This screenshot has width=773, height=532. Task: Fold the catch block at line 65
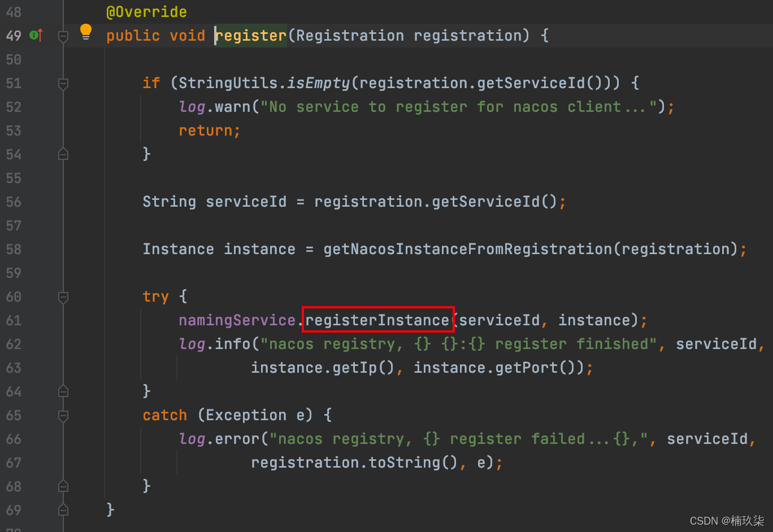(63, 416)
